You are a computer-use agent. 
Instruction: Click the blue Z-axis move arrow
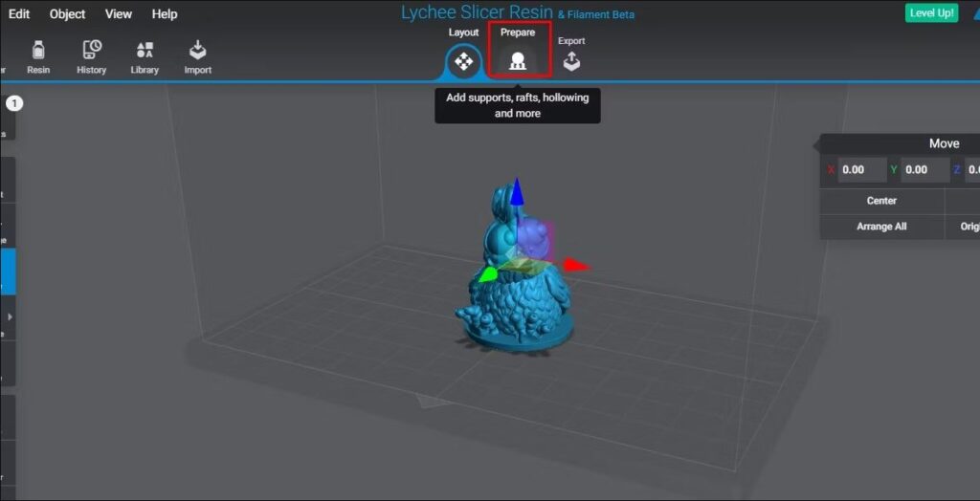pyautogui.click(x=516, y=192)
